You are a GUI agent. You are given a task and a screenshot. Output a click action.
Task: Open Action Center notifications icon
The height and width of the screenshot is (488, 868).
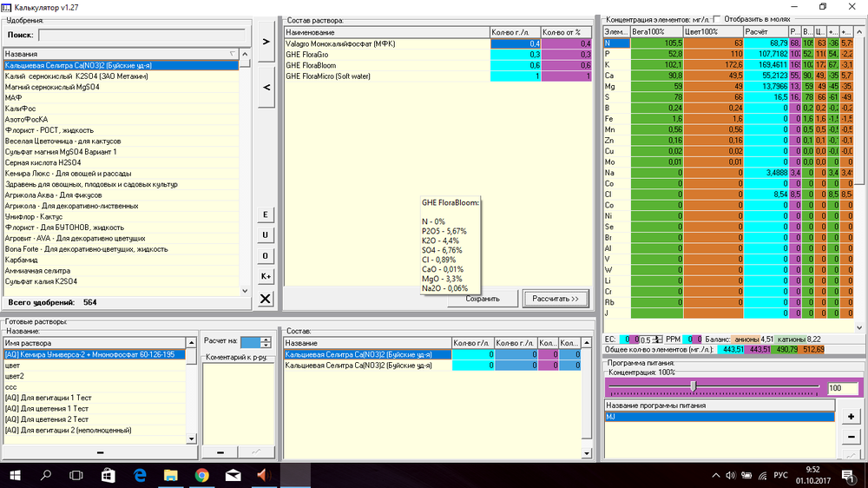[847, 475]
